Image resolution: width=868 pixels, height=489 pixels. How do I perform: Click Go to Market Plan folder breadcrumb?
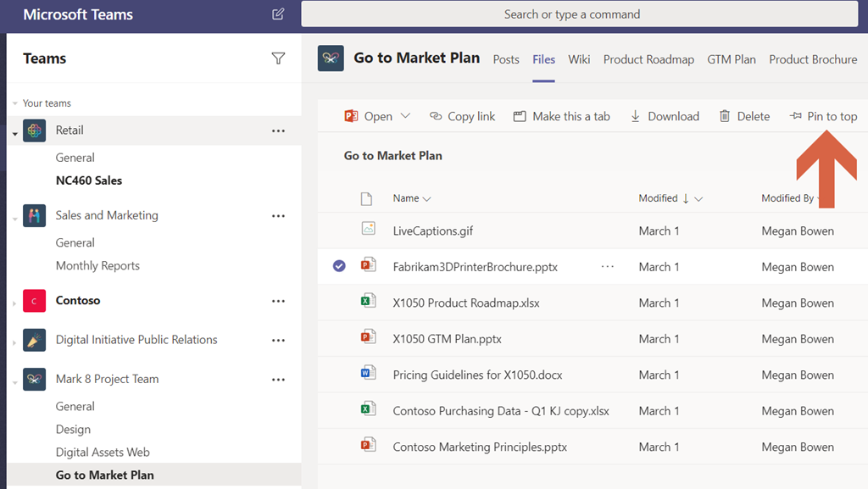[393, 155]
